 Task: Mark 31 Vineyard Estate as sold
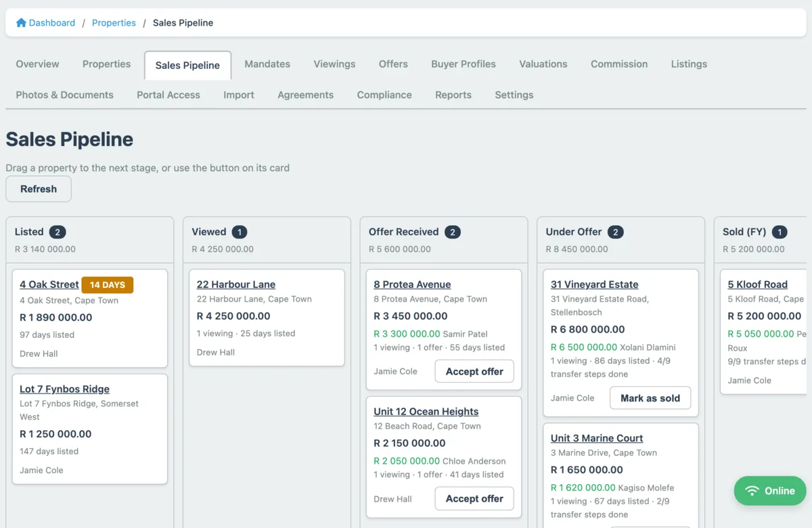(x=650, y=398)
